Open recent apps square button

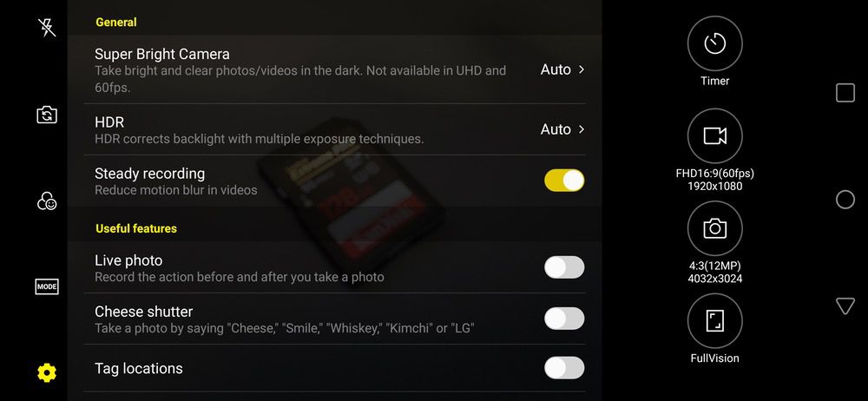tap(845, 93)
